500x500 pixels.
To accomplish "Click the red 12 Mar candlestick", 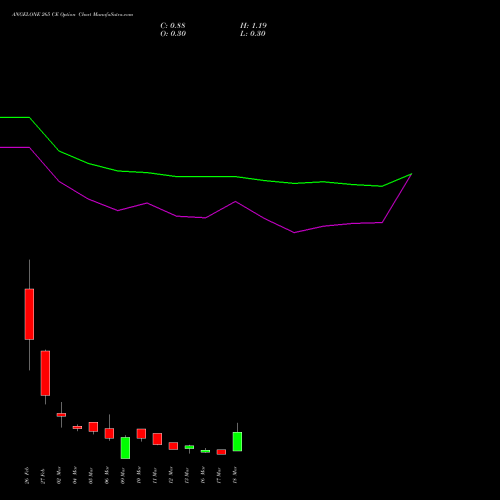I will click(x=173, y=446).
